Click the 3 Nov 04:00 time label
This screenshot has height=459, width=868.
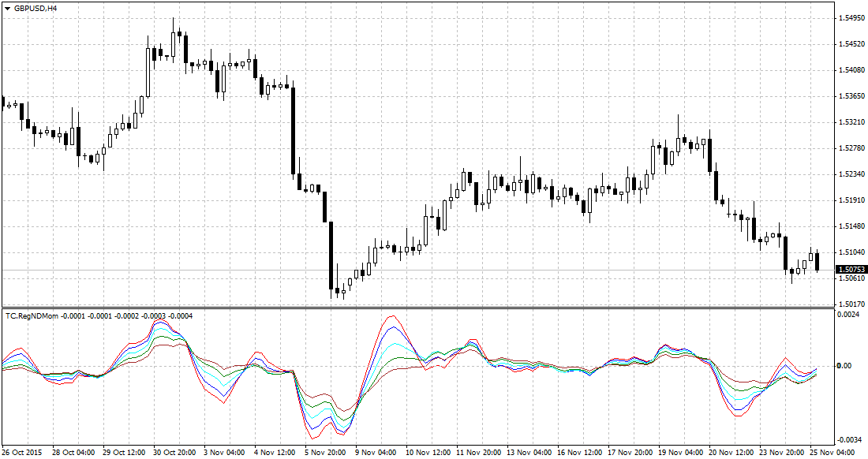[x=224, y=453]
